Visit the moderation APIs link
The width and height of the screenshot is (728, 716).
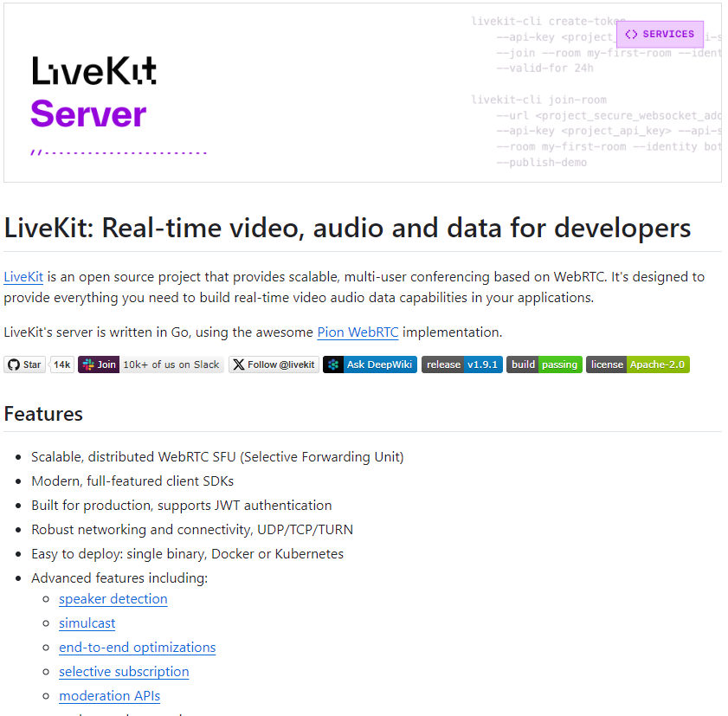tap(109, 695)
